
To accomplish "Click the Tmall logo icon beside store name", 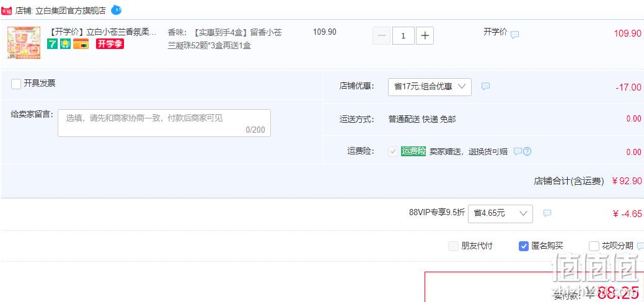I will pyautogui.click(x=6, y=11).
